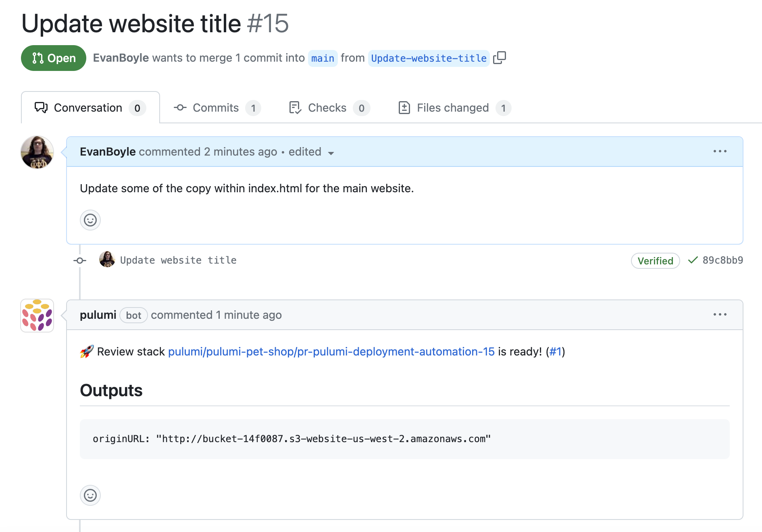Image resolution: width=762 pixels, height=532 pixels.
Task: Click the Verified badge
Action: coord(655,261)
